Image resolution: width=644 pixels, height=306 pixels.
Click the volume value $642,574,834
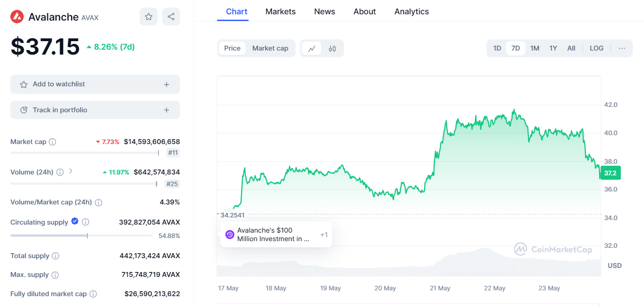point(156,172)
